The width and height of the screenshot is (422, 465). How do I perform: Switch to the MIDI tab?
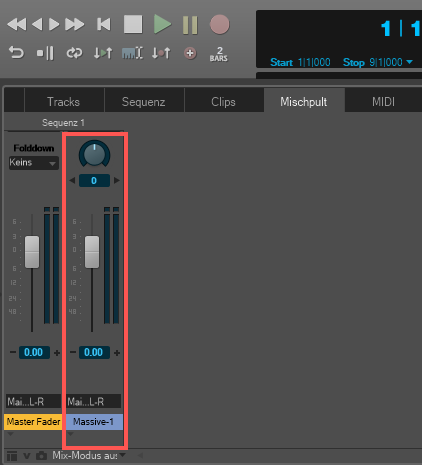tap(384, 102)
